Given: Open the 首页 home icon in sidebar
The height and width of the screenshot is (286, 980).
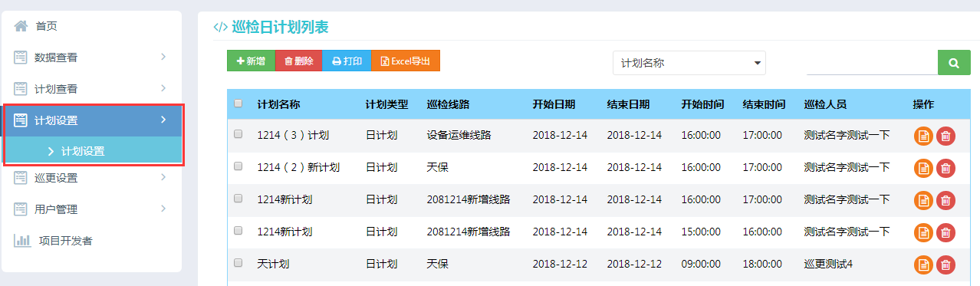Looking at the screenshot, I should point(21,26).
